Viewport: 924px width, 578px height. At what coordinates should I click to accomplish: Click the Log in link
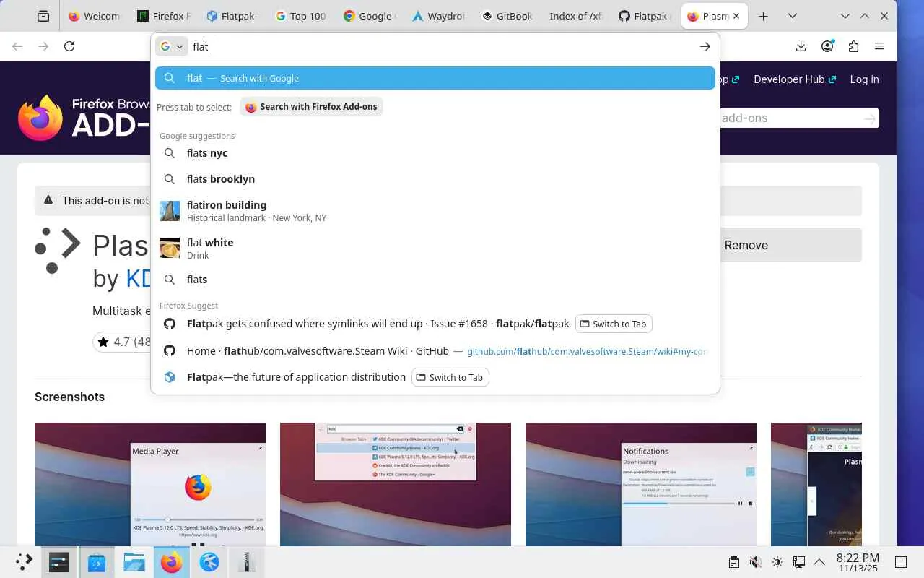tap(864, 79)
